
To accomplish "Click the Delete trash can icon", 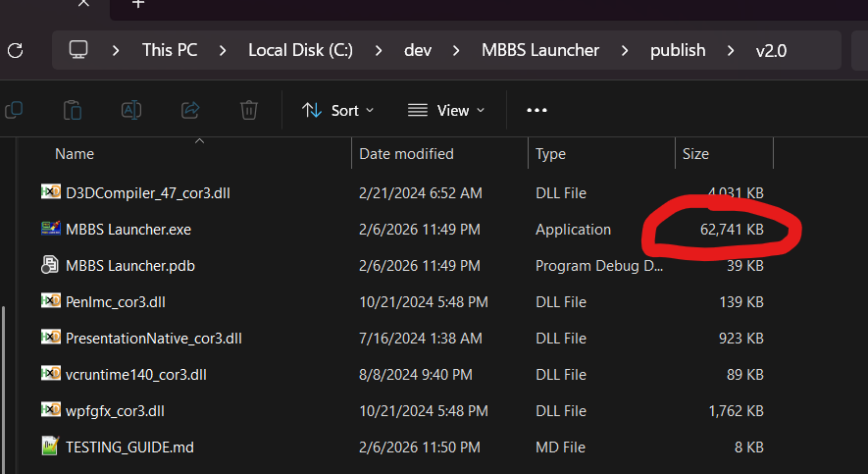I will 249,110.
